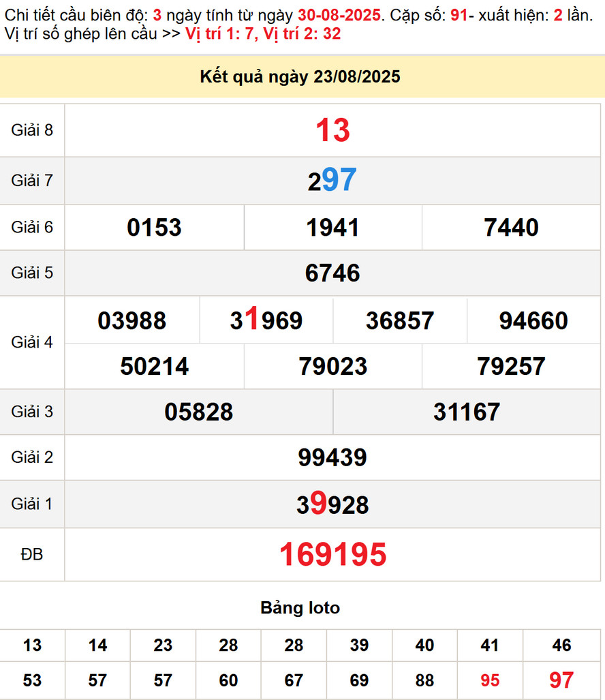Select Giải 4 number 94660
This screenshot has width=605, height=700.
tap(533, 320)
